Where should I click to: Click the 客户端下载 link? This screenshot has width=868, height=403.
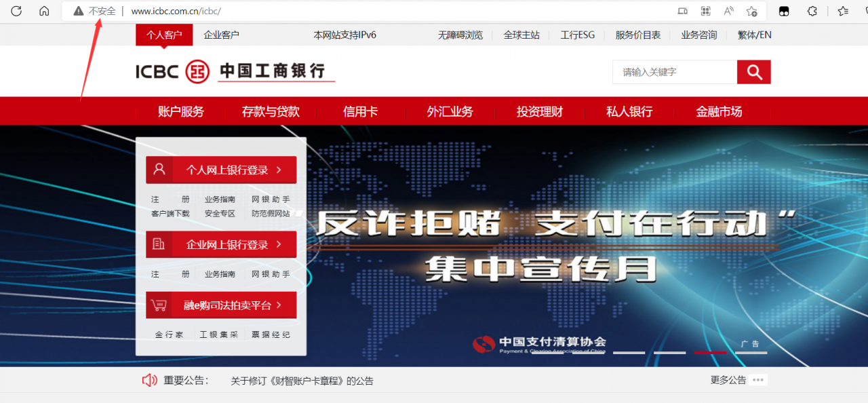click(x=170, y=213)
